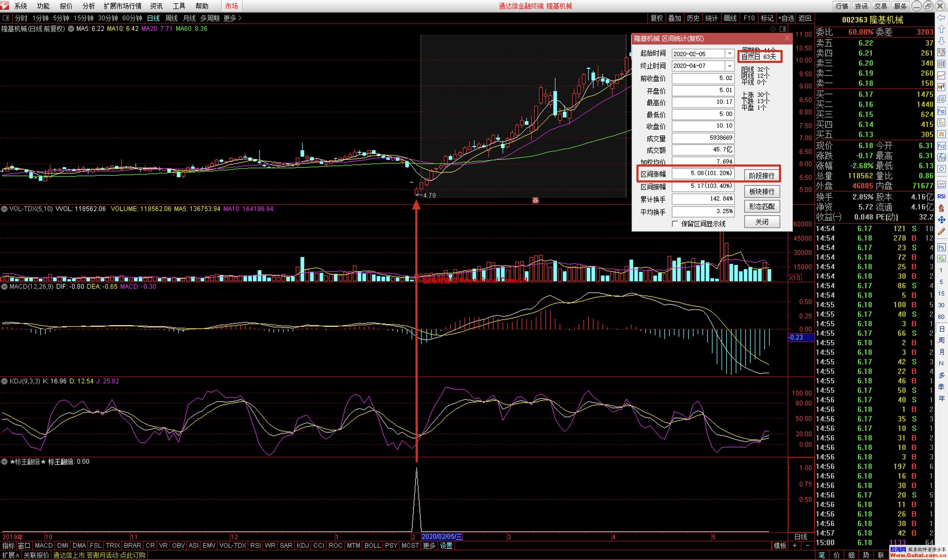Click the minus zoom-out button at bottom-right
The image size is (948, 560).
(807, 545)
